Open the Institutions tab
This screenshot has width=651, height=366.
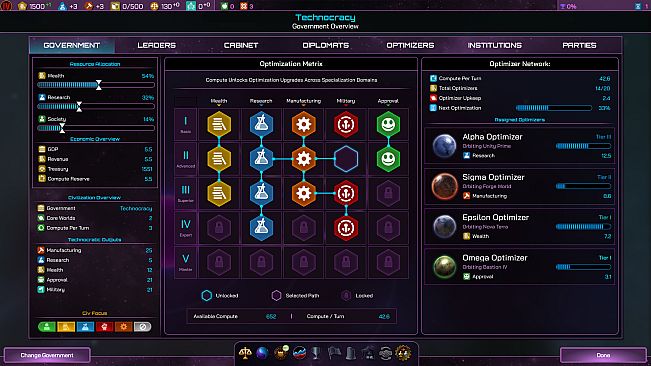494,45
